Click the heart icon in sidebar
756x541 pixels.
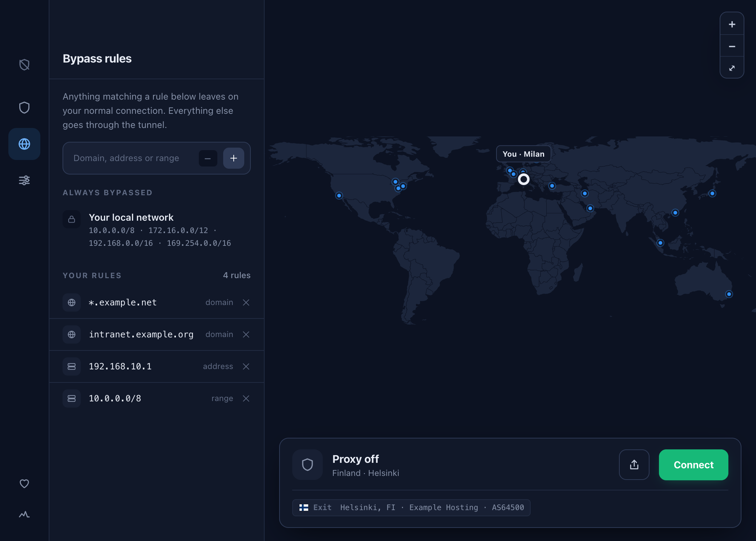(24, 484)
